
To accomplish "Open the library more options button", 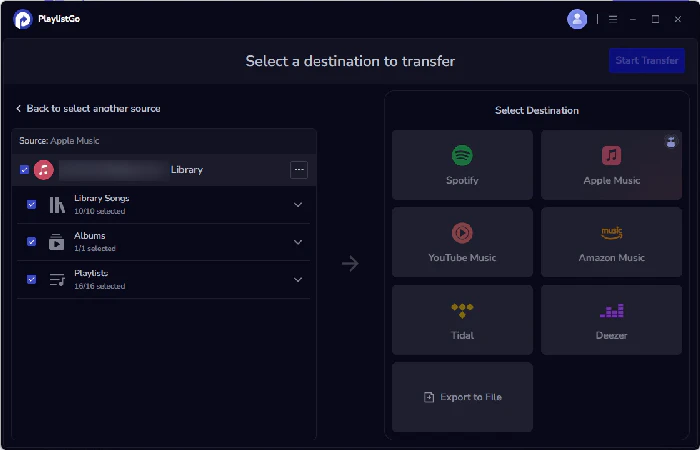I will coord(299,170).
